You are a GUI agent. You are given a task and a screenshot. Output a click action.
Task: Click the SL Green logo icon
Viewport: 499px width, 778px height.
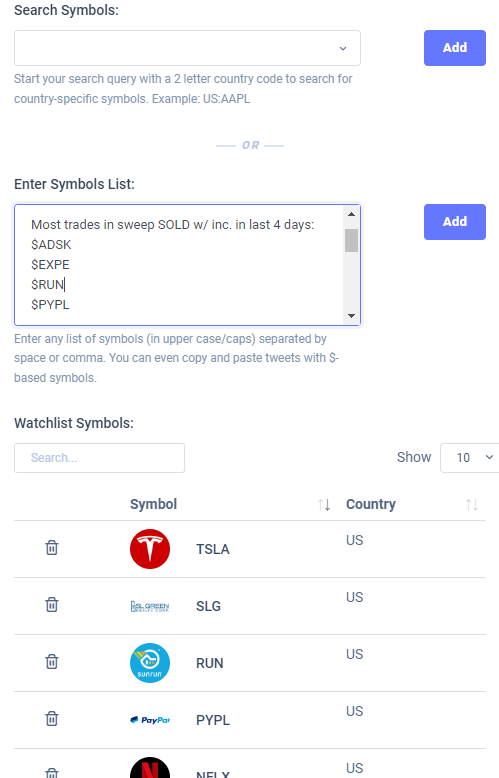click(150, 606)
